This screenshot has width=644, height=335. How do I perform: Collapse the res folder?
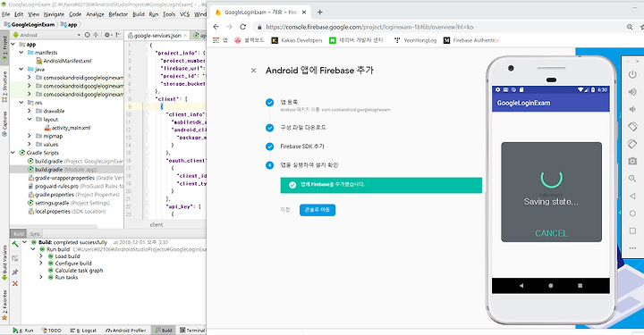[x=21, y=103]
